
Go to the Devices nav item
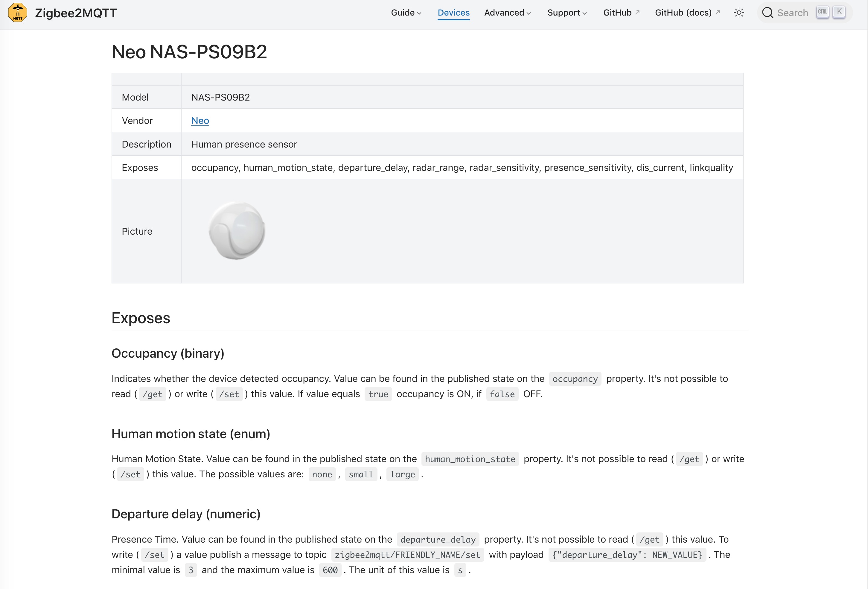coord(453,13)
